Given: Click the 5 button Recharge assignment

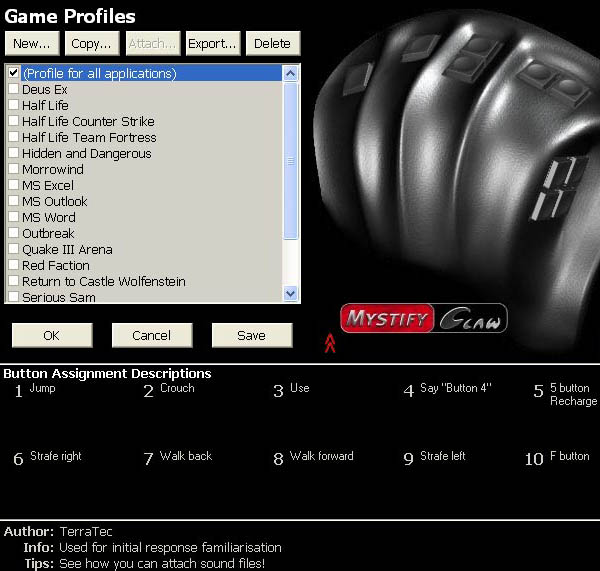Looking at the screenshot, I should (x=565, y=394).
